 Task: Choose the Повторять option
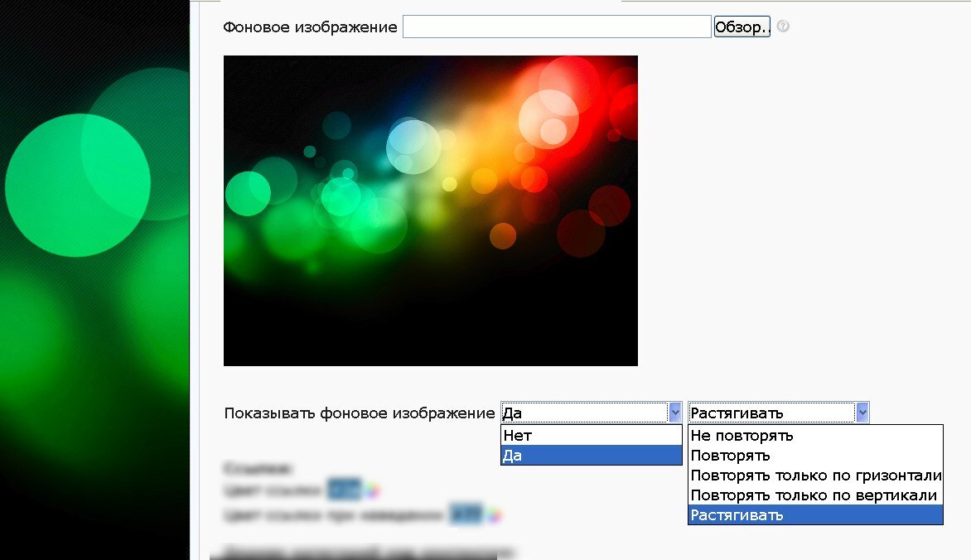tap(815, 456)
